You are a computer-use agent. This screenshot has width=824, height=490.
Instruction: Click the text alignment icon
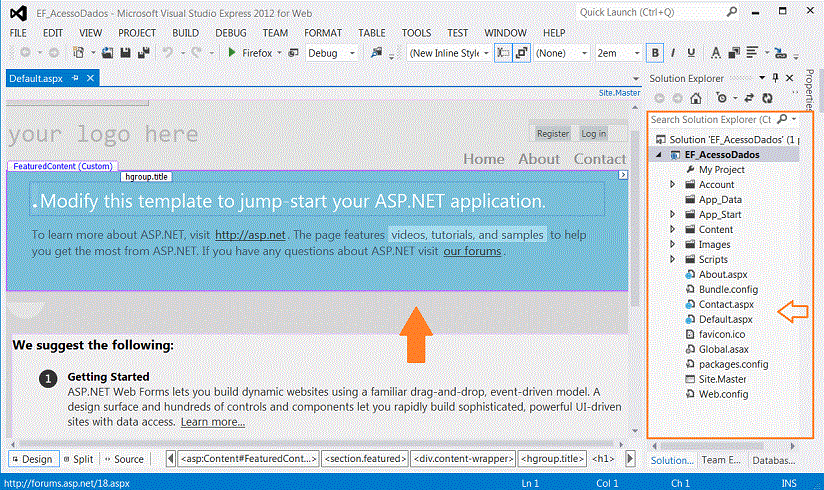point(752,53)
